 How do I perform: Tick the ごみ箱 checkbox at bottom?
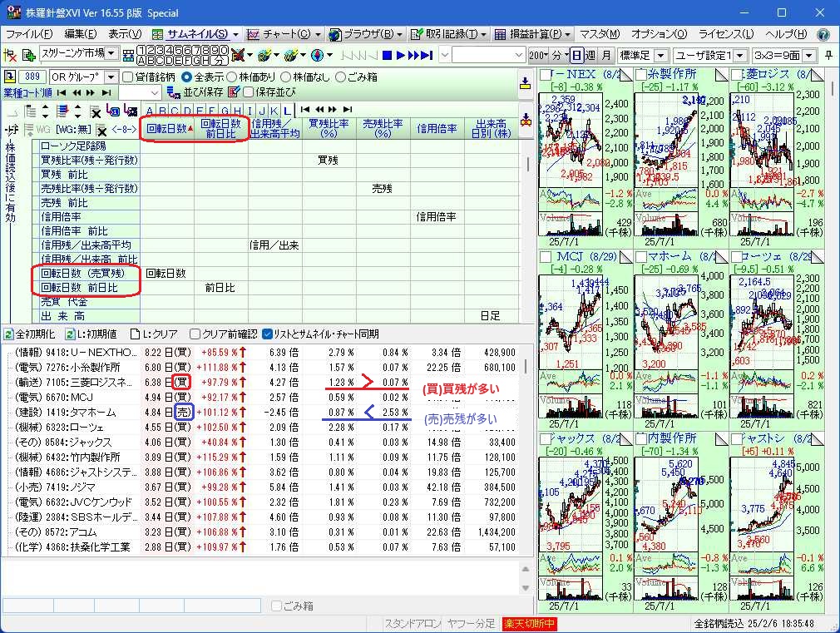pos(276,606)
